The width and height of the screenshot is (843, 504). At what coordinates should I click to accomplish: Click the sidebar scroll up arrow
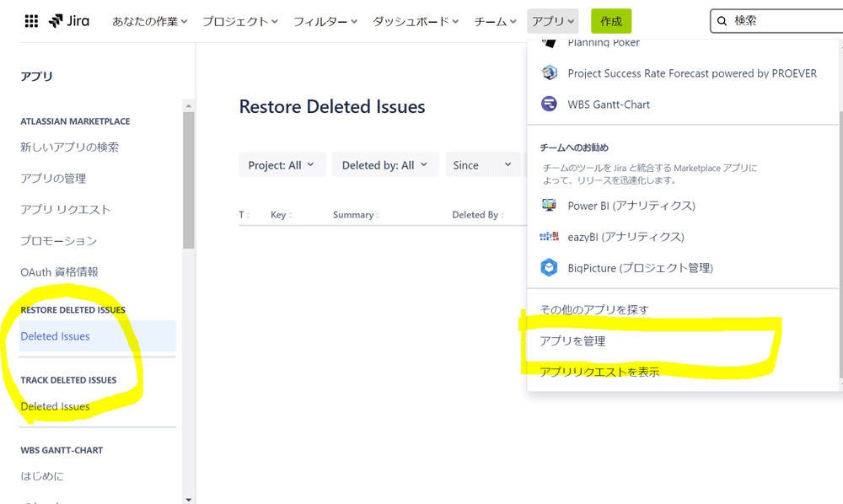click(188, 105)
